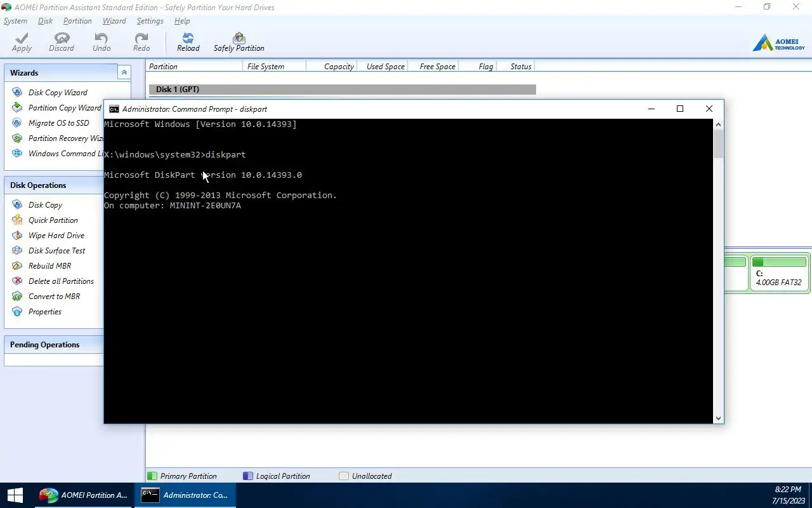Click the Delete all Partitions icon

tap(16, 281)
